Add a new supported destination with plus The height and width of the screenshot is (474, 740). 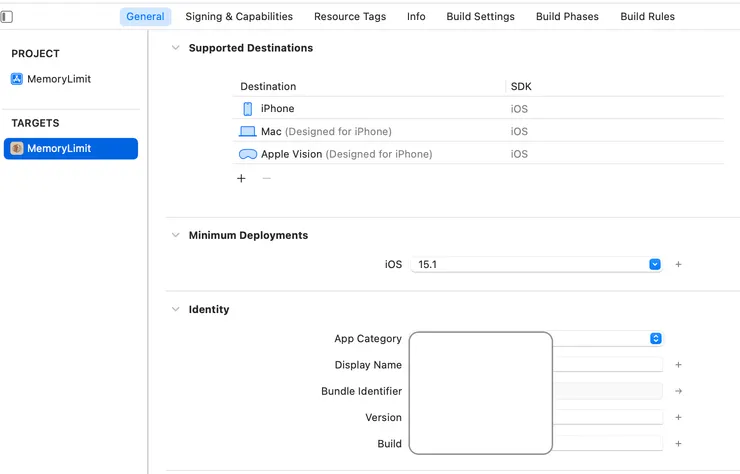point(241,179)
